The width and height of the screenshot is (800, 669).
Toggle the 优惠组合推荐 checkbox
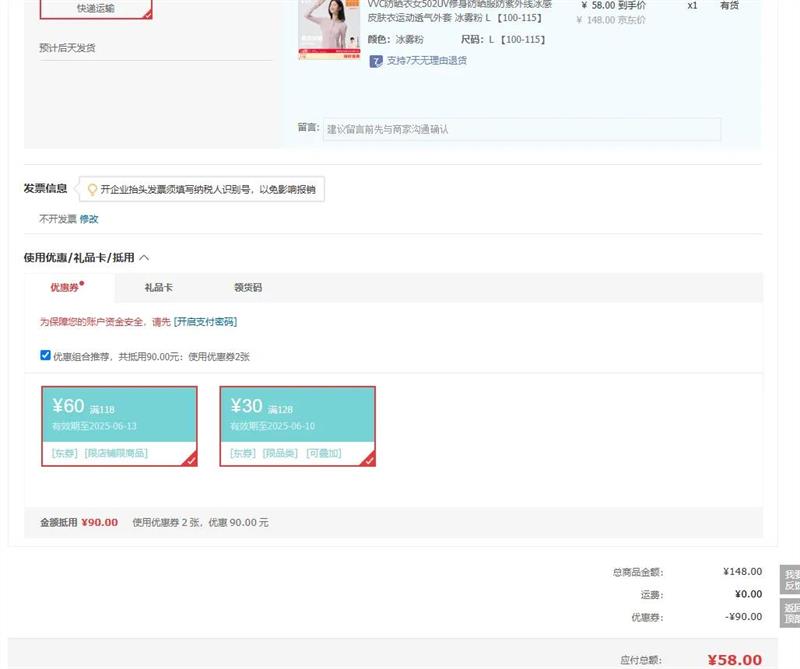tap(45, 355)
